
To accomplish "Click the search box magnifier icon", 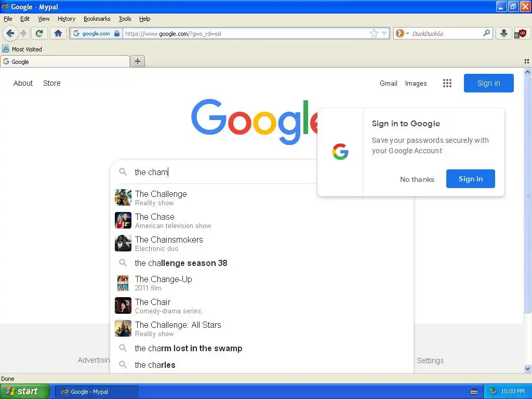I will tap(123, 172).
